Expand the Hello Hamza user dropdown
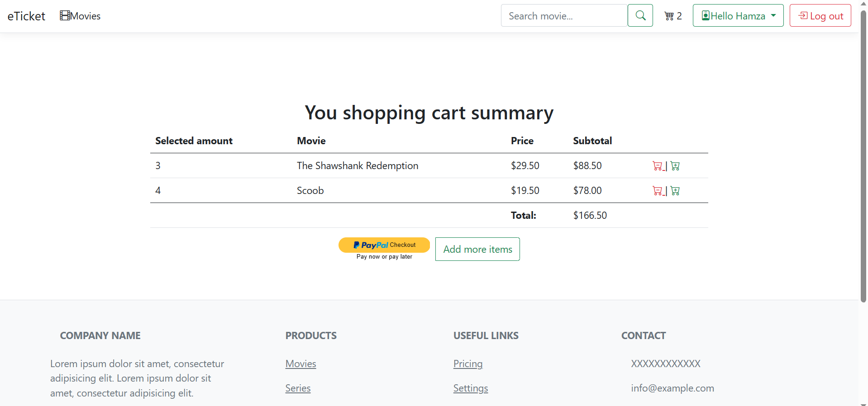Image resolution: width=868 pixels, height=406 pixels. (738, 16)
